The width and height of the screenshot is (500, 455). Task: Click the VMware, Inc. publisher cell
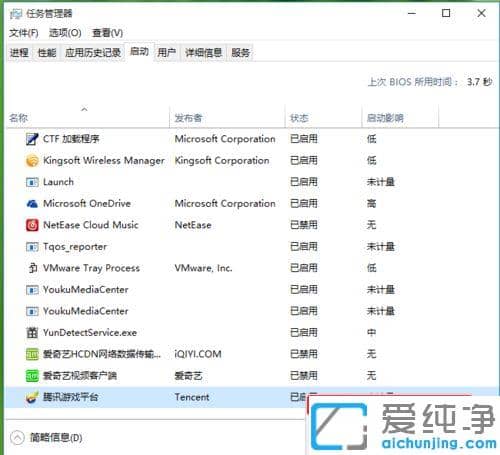click(x=203, y=268)
